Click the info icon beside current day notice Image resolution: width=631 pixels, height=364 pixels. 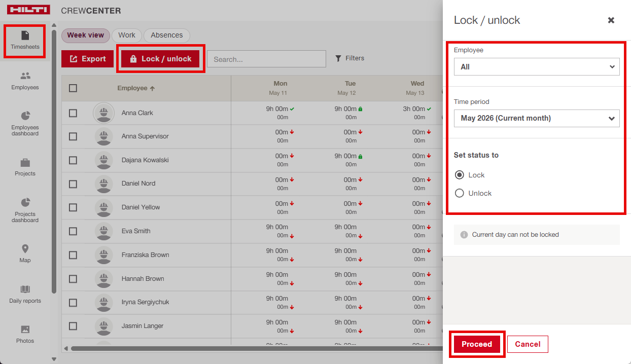[x=464, y=235]
